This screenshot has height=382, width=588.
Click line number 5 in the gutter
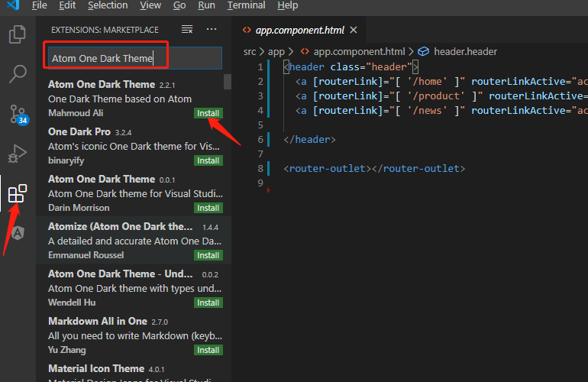260,125
